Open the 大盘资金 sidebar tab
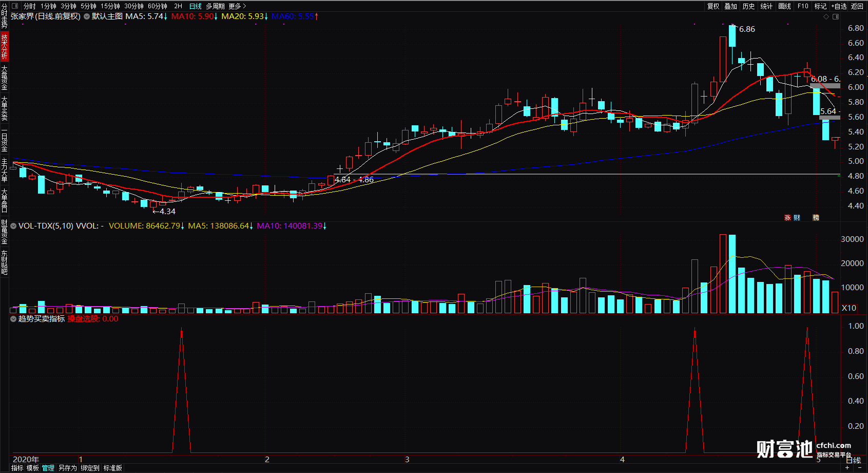The height and width of the screenshot is (473, 868). [x=4, y=77]
